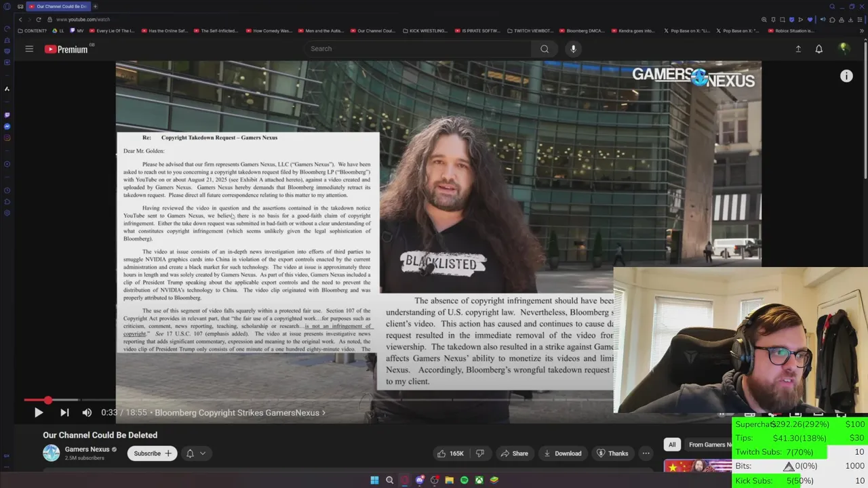Open chapter 'Bloomberg Copyright Strikes GamersNexus'
The image size is (868, 488).
[x=239, y=412]
